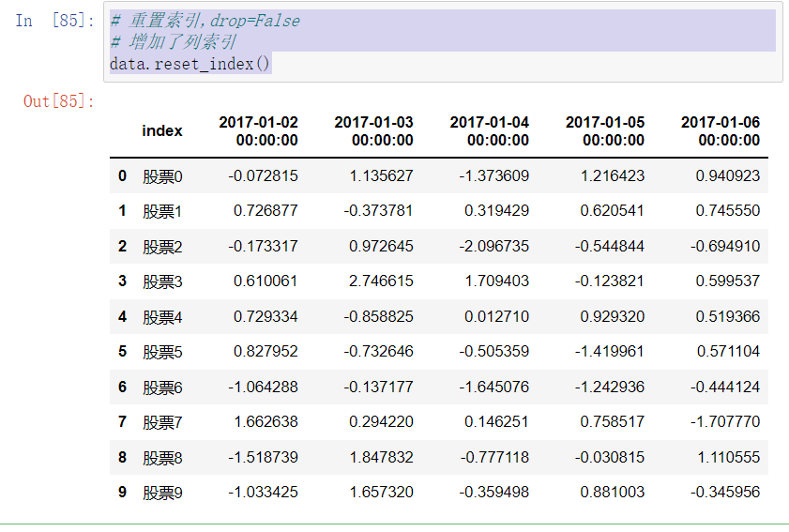Click the cell value 0.940923

pyautogui.click(x=728, y=175)
